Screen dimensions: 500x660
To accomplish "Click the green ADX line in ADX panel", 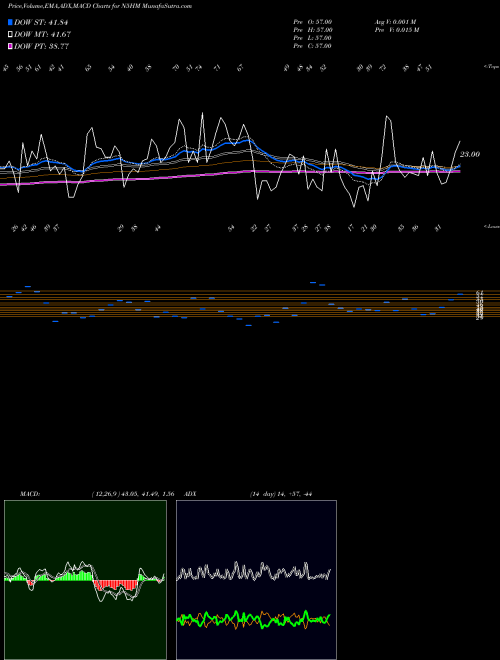I will 253,620.
